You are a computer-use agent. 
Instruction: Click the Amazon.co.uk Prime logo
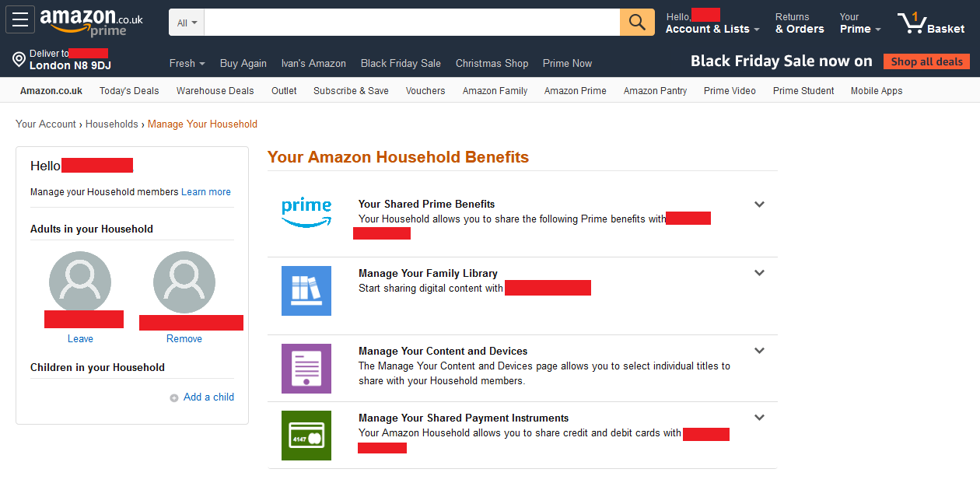91,23
